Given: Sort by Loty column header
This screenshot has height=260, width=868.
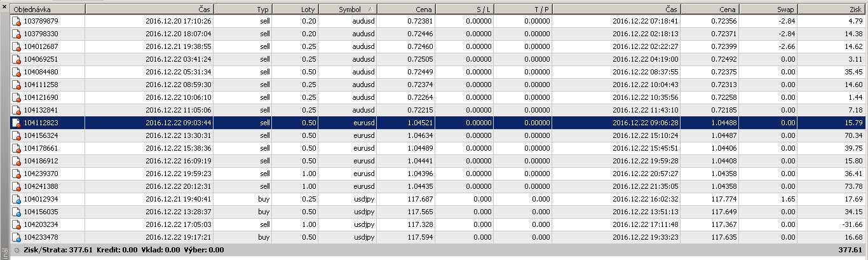Looking at the screenshot, I should pos(295,10).
